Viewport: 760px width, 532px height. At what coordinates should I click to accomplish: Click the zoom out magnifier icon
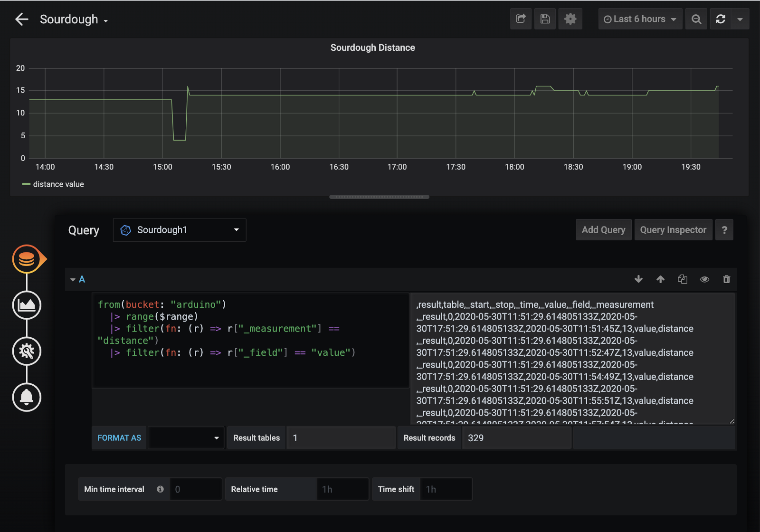pyautogui.click(x=696, y=19)
